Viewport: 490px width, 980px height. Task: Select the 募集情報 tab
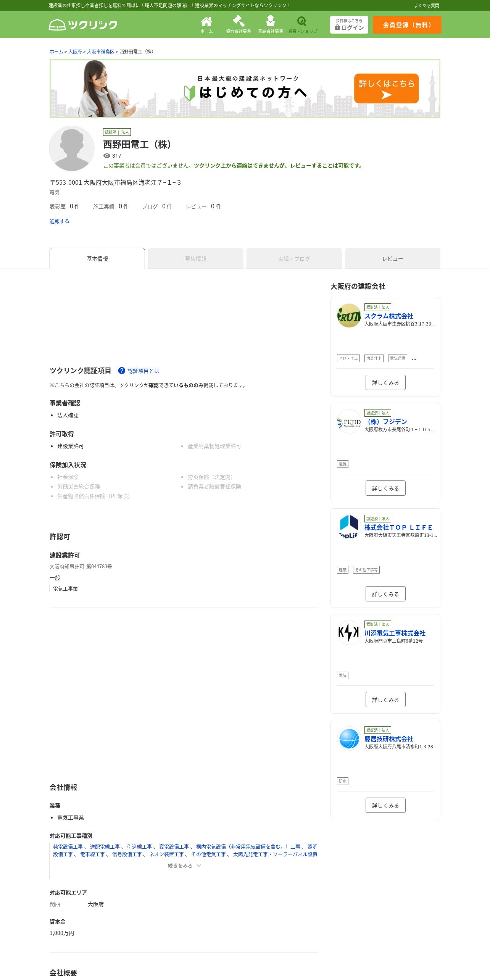click(x=196, y=258)
